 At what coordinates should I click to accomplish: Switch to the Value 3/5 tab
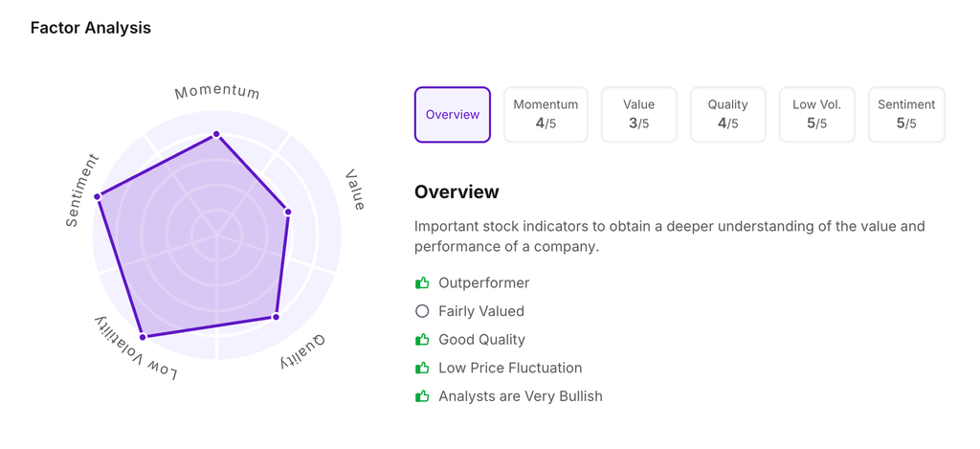(x=638, y=115)
